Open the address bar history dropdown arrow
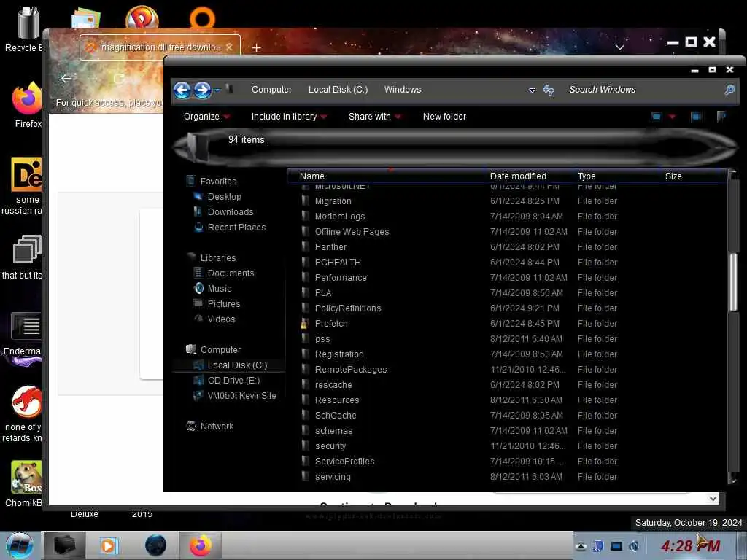Viewport: 747px width, 560px height. [x=532, y=90]
